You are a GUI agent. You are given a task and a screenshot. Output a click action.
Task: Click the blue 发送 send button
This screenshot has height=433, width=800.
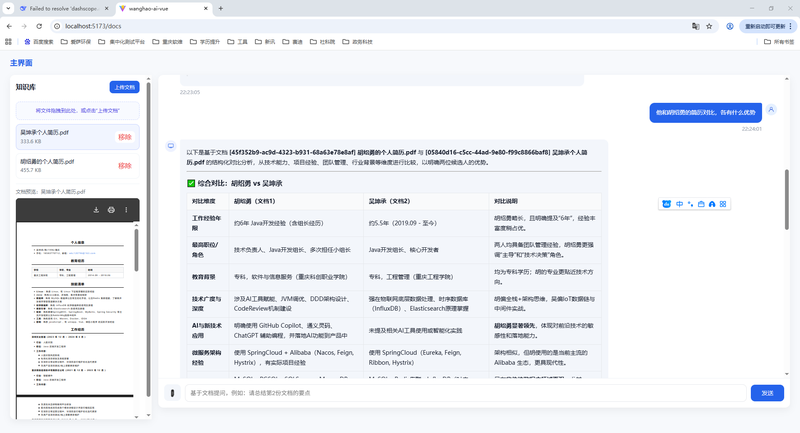coord(767,393)
